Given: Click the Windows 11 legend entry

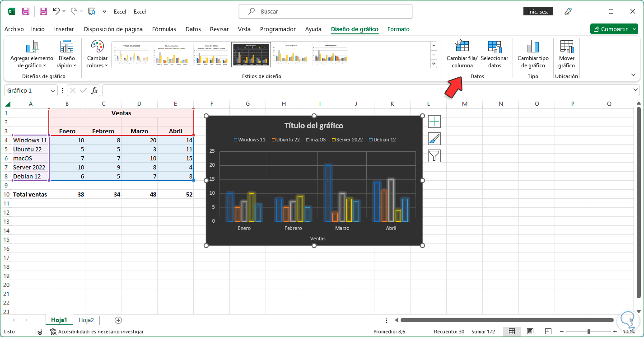Looking at the screenshot, I should (x=249, y=140).
